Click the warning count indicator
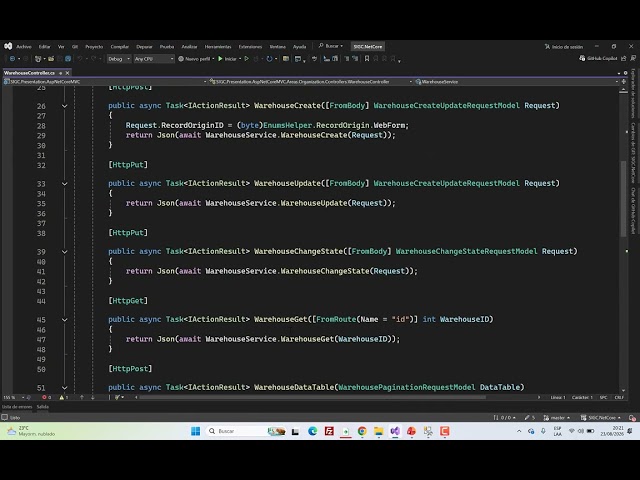640x480 pixels. 64,397
